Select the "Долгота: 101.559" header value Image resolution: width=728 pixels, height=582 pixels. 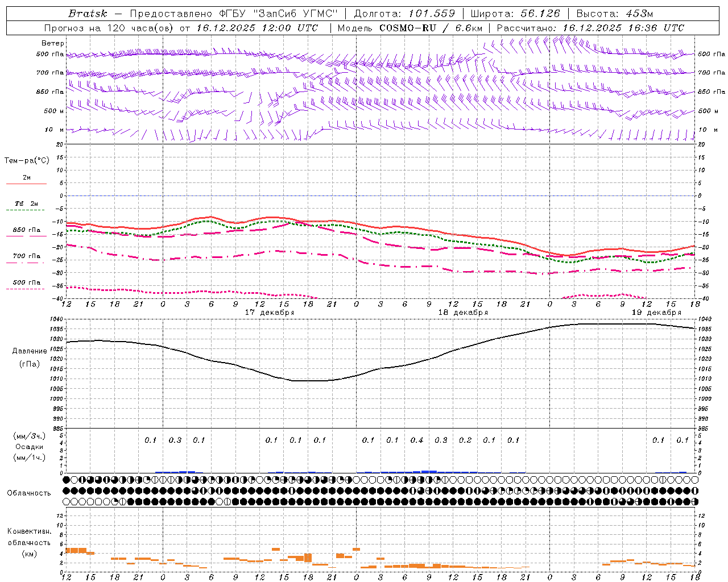(x=405, y=14)
